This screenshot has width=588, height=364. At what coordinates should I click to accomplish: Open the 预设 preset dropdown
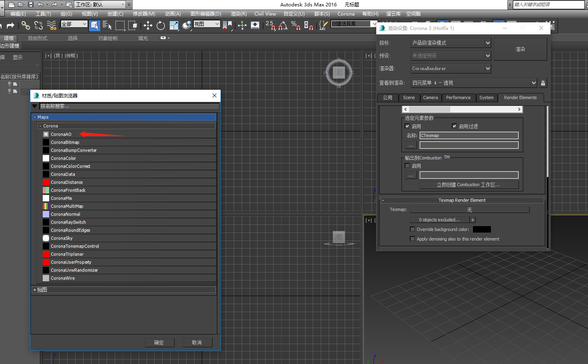point(451,56)
